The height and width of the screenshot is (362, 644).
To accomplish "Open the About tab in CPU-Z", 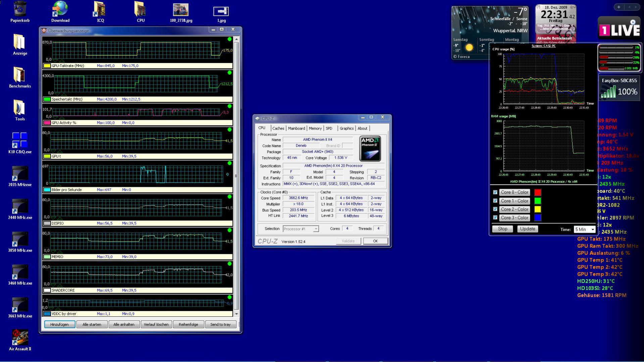I will (x=362, y=128).
